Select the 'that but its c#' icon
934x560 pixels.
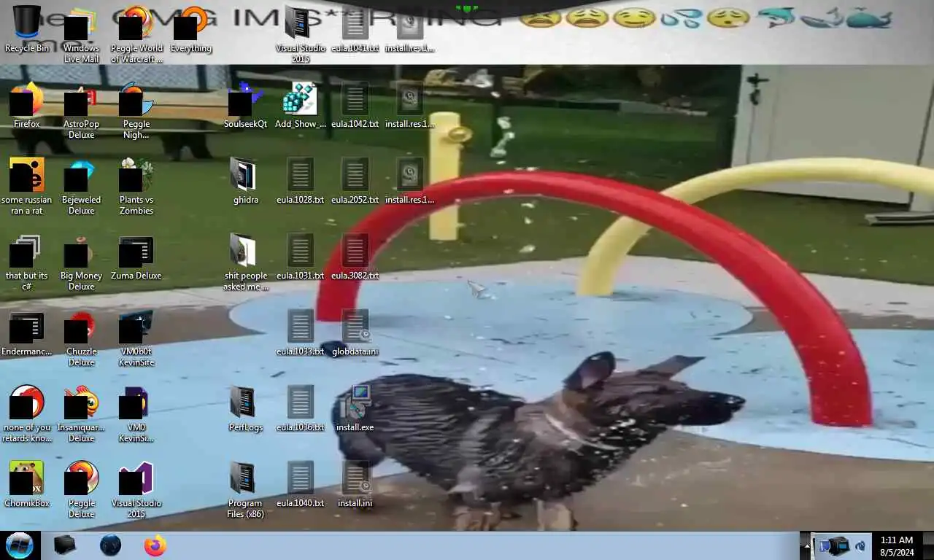(27, 262)
